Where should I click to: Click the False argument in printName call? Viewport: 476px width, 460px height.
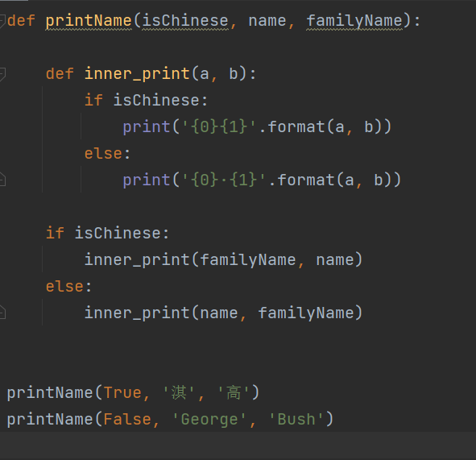[127, 419]
